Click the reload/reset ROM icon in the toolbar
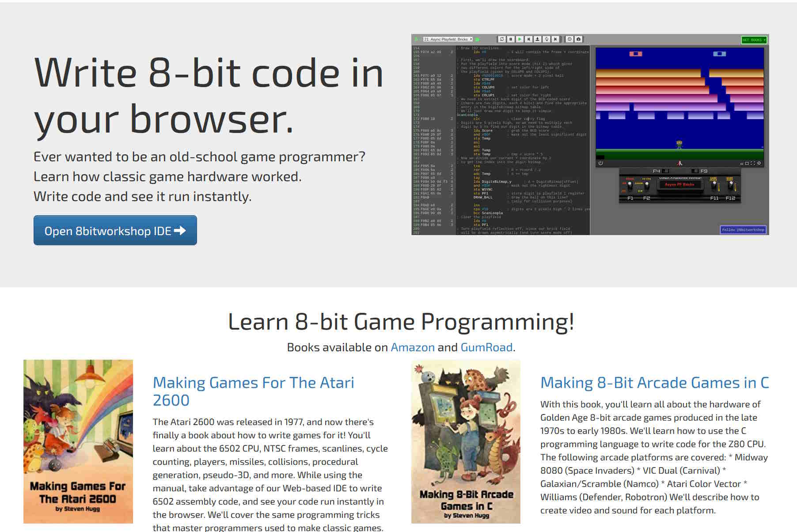This screenshot has width=797, height=532. [x=502, y=39]
